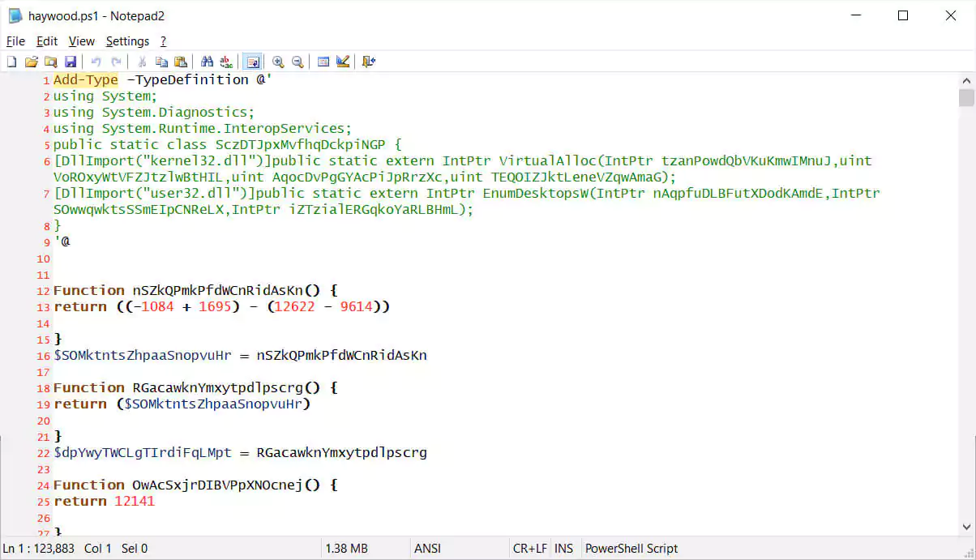Screen dimensions: 976x560
Task: Click 'using System.Runtime.InteropServices;' on line 4
Action: tap(203, 128)
